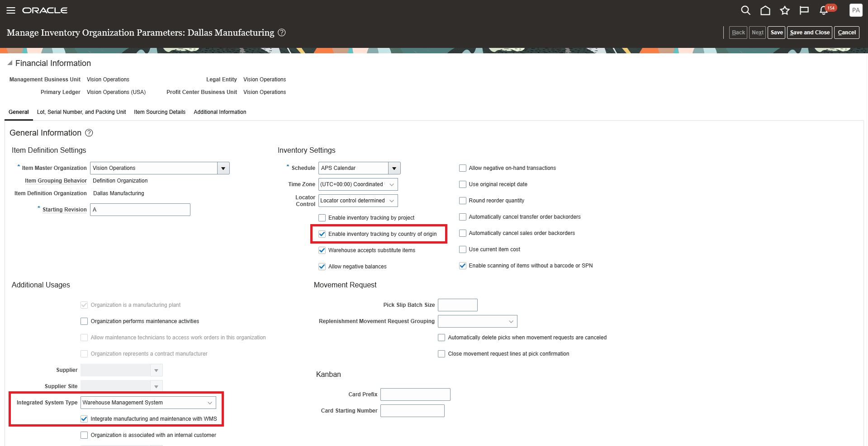
Task: Enable Allow negative on-hand transactions
Action: [x=463, y=168]
